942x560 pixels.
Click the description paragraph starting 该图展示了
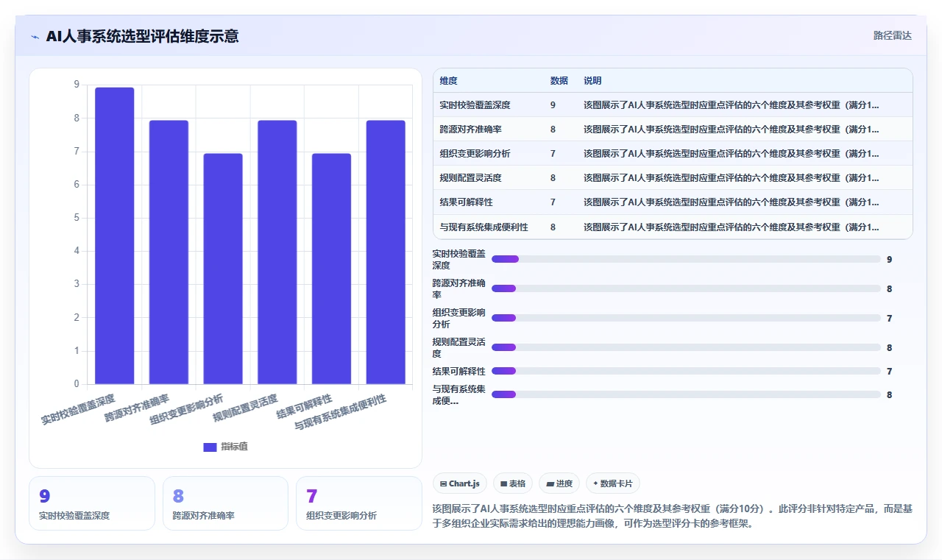coord(673,516)
